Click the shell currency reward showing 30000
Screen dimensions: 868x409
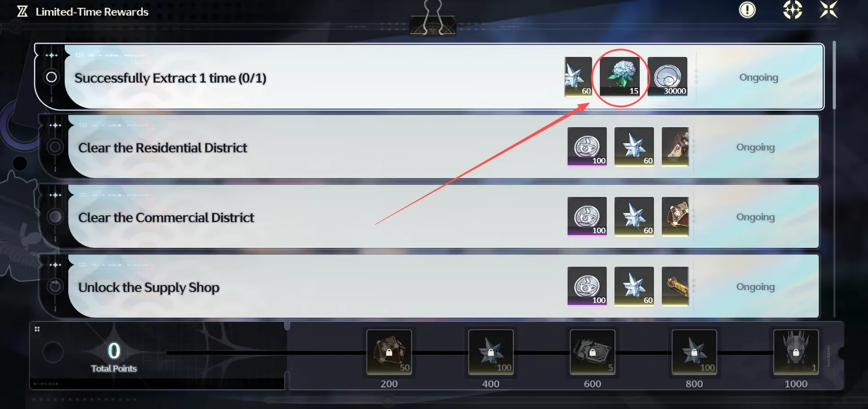[x=667, y=77]
